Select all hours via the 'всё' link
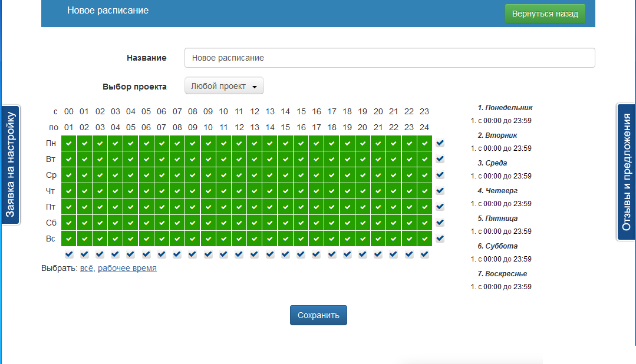Viewport: 636px width, 364px height. 87,268
